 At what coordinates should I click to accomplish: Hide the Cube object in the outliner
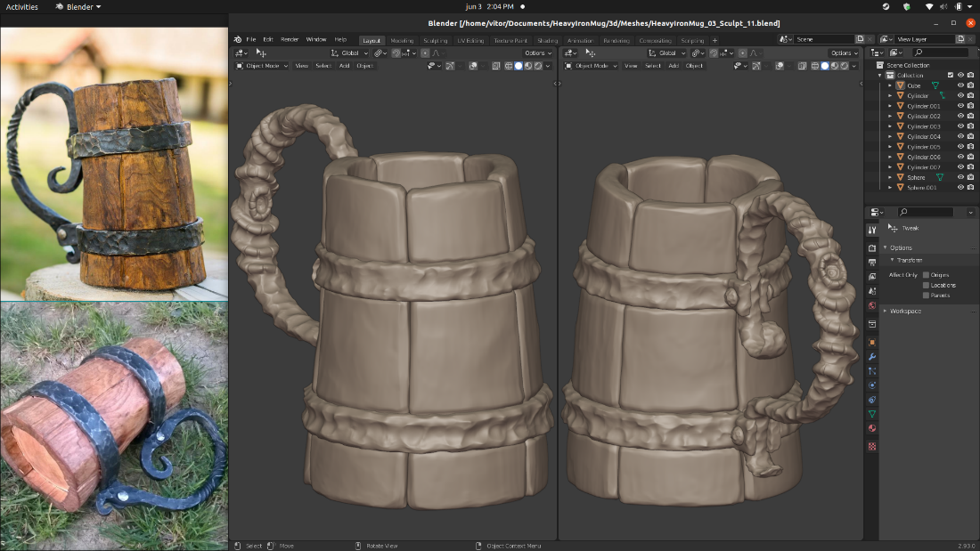coord(959,85)
